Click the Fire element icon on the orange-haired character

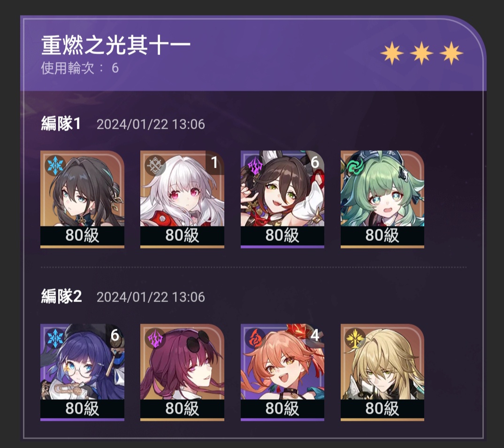pos(255,339)
